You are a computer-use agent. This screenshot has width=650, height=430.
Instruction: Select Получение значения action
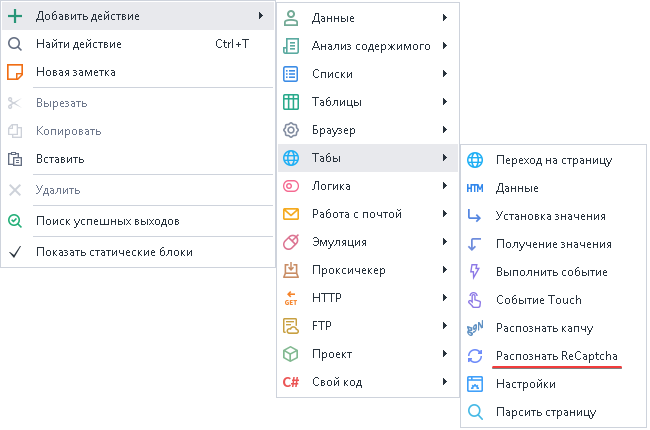tap(553, 244)
